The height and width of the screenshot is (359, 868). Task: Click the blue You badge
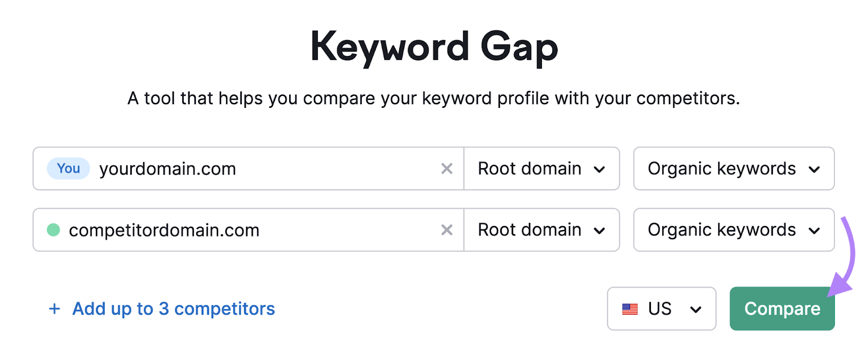(67, 169)
